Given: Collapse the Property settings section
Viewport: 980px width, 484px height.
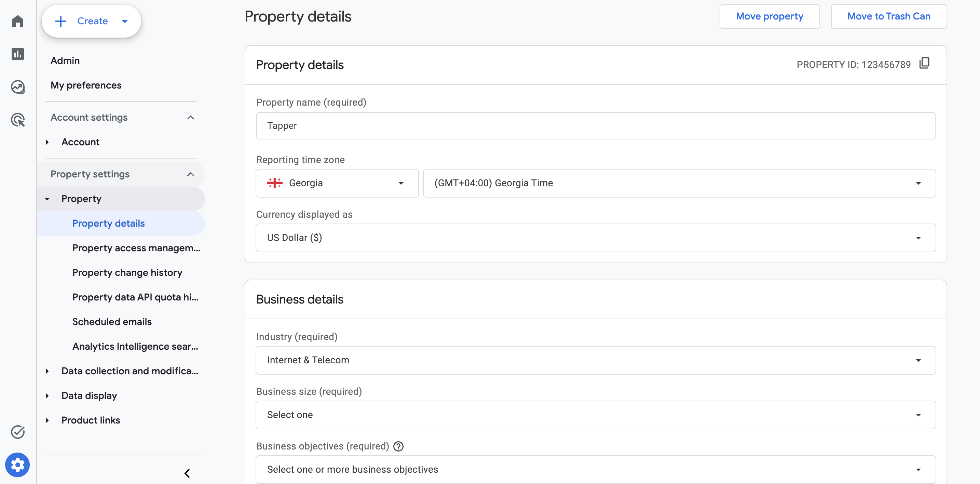Looking at the screenshot, I should tap(191, 174).
